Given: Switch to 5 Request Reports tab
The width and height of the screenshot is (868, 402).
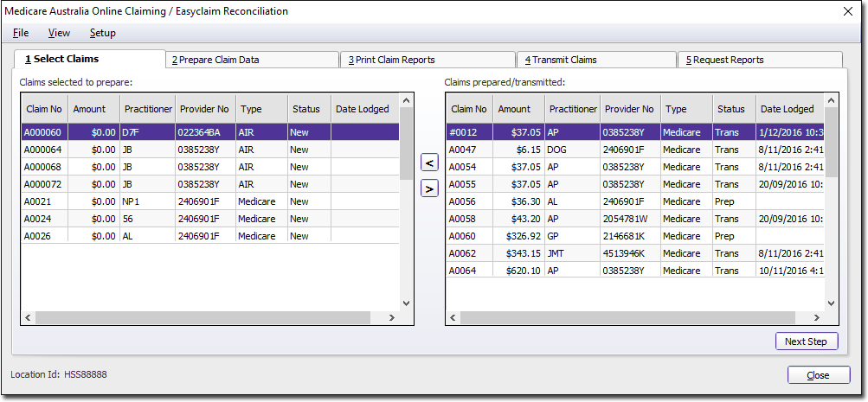Looking at the screenshot, I should click(x=760, y=60).
